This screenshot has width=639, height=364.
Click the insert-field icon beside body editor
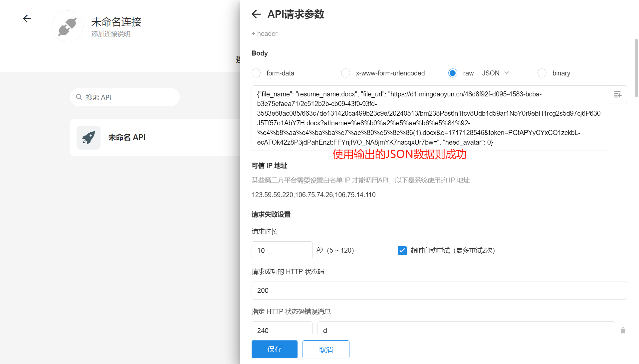click(618, 94)
